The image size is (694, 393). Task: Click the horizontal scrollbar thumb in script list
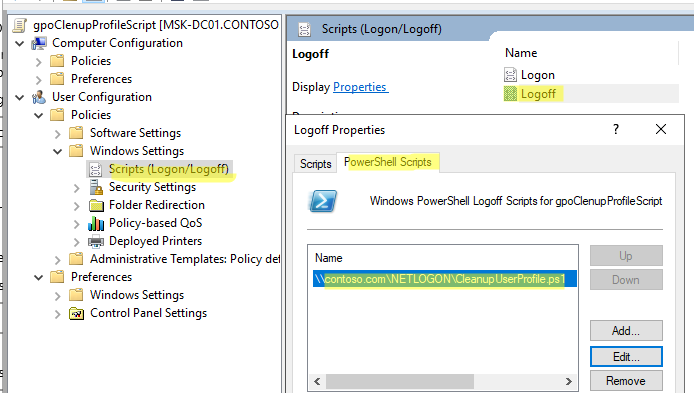(400, 381)
